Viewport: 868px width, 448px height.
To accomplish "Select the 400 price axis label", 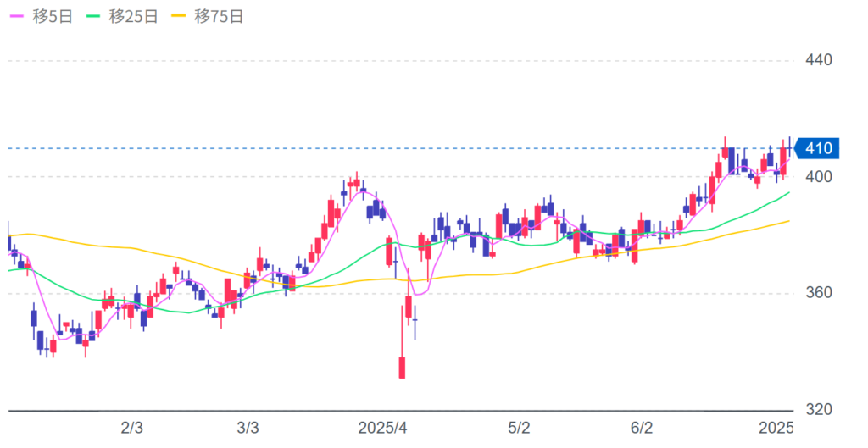I will click(818, 177).
